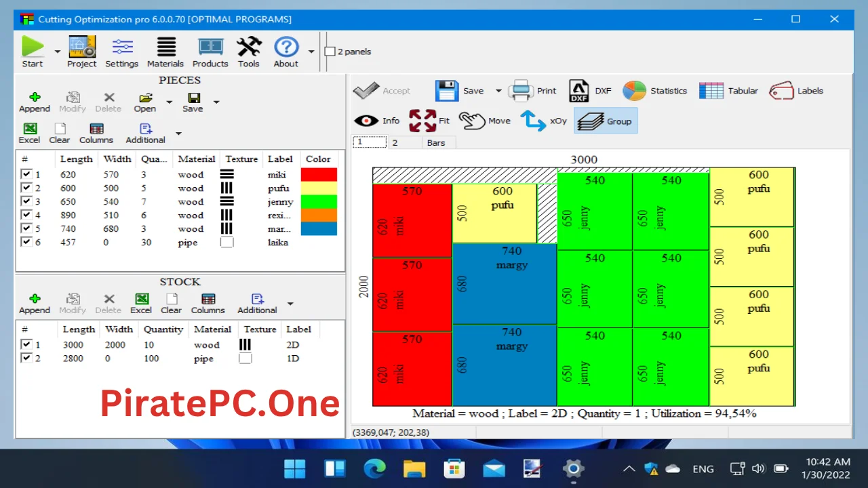The height and width of the screenshot is (488, 868).
Task: Click stock quantity cell showing 100
Action: 151,358
